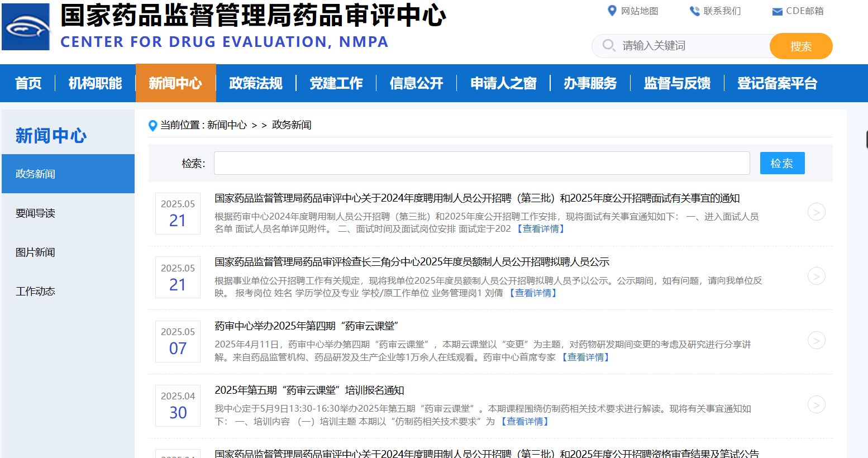Click the blue 检索 button
This screenshot has width=868, height=458.
point(782,163)
